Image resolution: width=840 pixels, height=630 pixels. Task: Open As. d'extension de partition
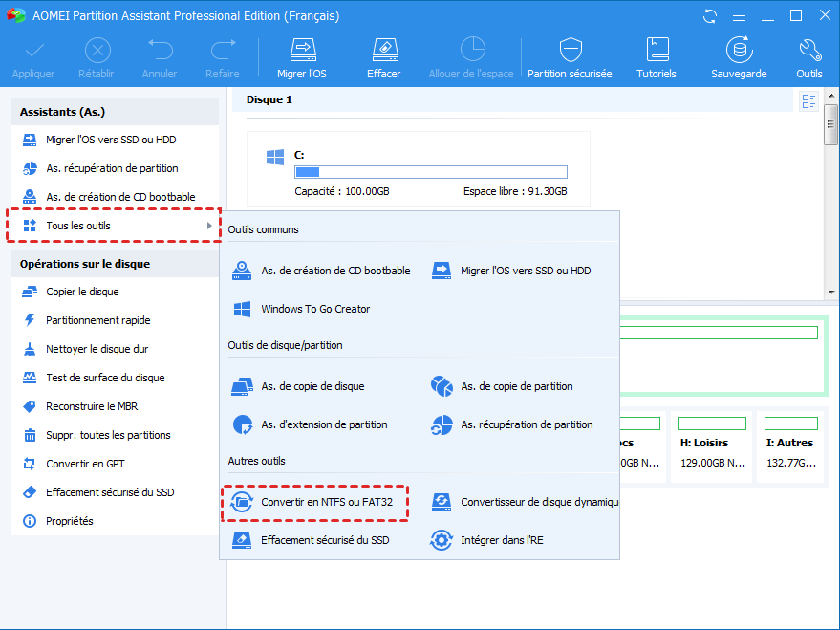pos(310,424)
